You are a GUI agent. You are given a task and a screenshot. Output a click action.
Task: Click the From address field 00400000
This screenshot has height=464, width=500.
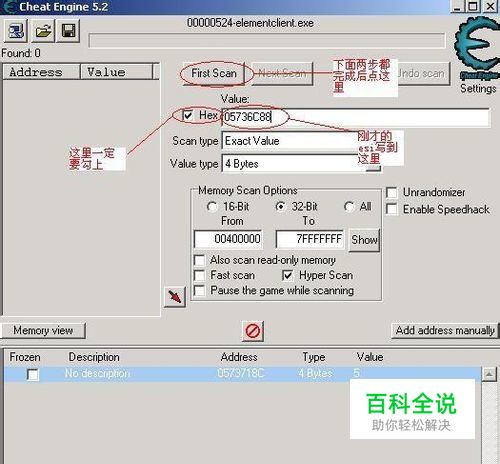point(228,239)
